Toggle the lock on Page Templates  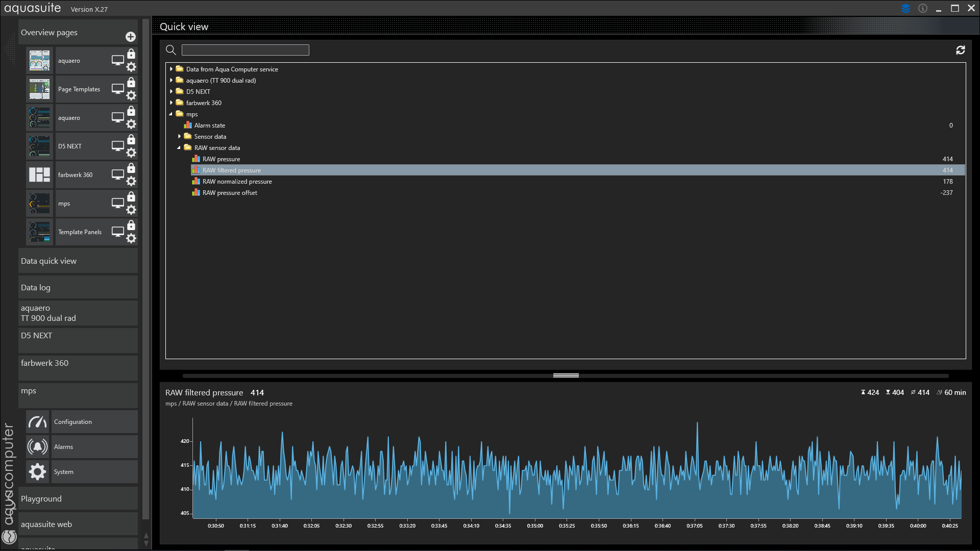click(x=131, y=83)
